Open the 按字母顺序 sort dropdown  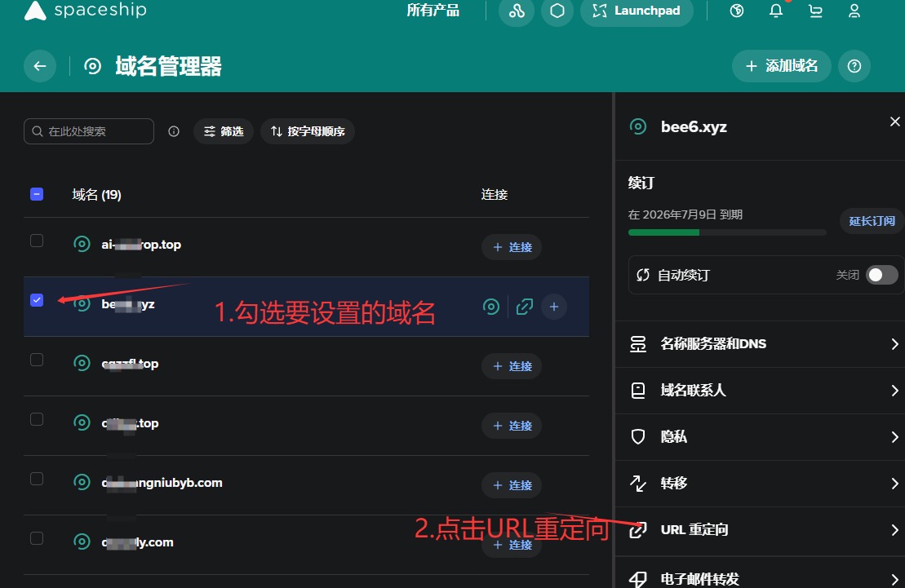pyautogui.click(x=308, y=131)
